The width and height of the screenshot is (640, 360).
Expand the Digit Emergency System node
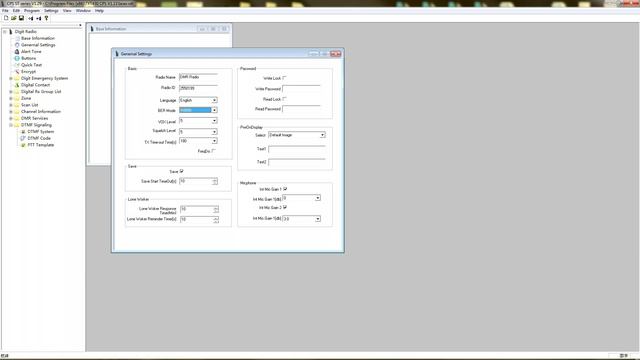tap(11, 78)
